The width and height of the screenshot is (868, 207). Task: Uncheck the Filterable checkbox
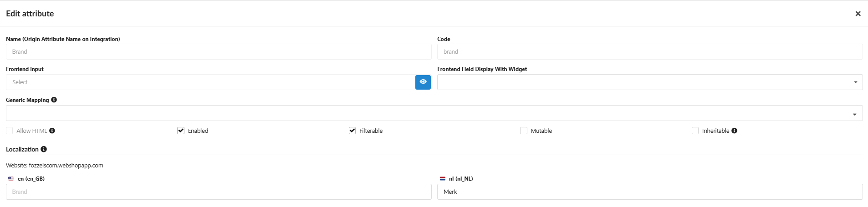click(352, 131)
